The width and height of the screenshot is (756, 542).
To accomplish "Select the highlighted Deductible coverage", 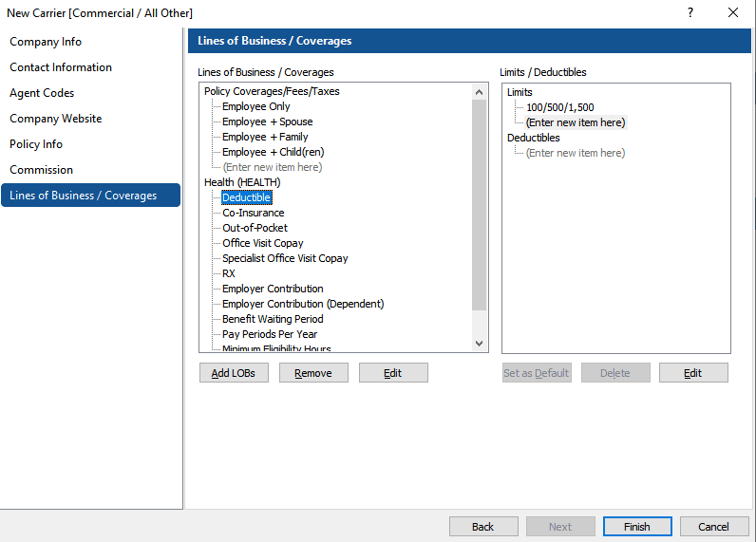I will [246, 197].
